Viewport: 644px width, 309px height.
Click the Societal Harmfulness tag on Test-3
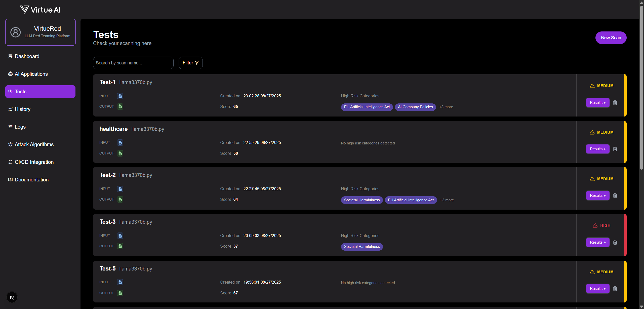(362, 247)
